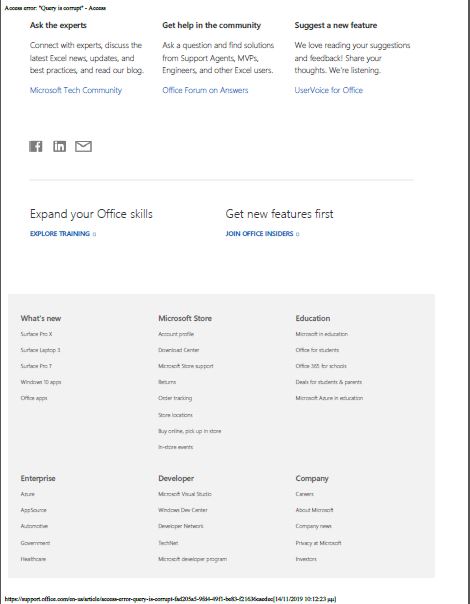Open the Microsoft Tech Community link
The height and width of the screenshot is (604, 470).
[76, 90]
